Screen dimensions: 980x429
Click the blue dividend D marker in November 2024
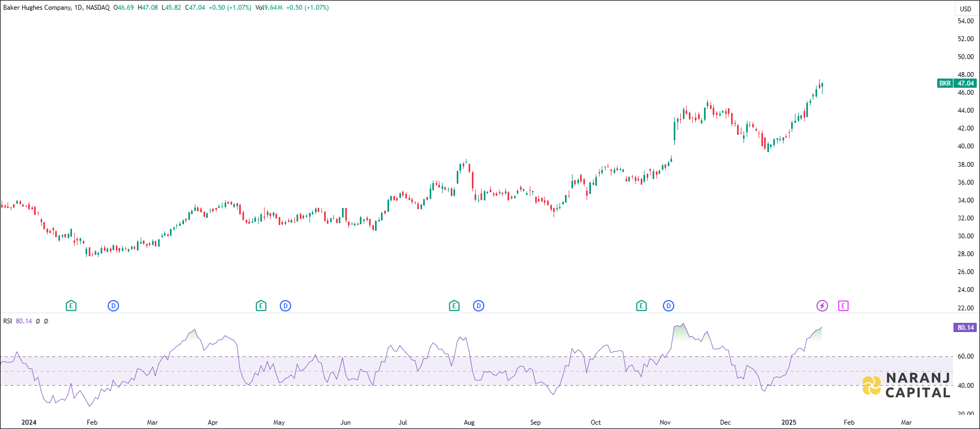point(668,306)
